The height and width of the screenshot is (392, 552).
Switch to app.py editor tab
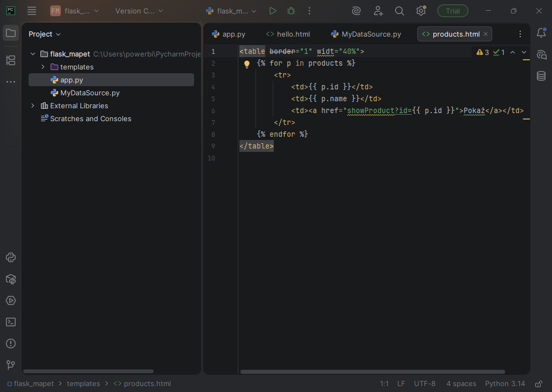tap(229, 34)
